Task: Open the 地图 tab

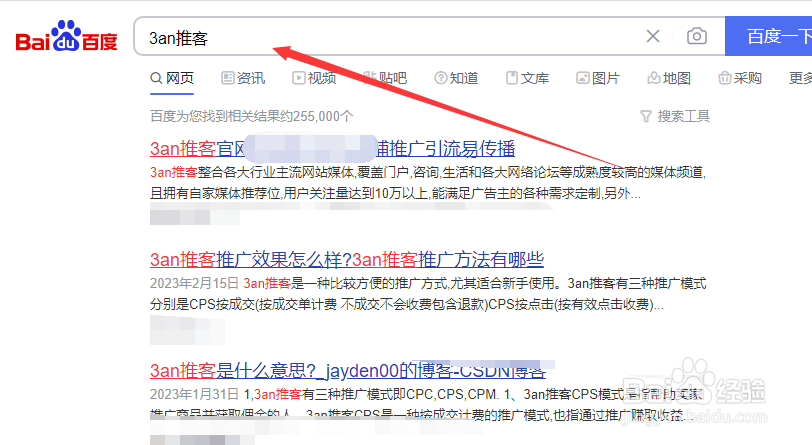Action: coord(669,78)
